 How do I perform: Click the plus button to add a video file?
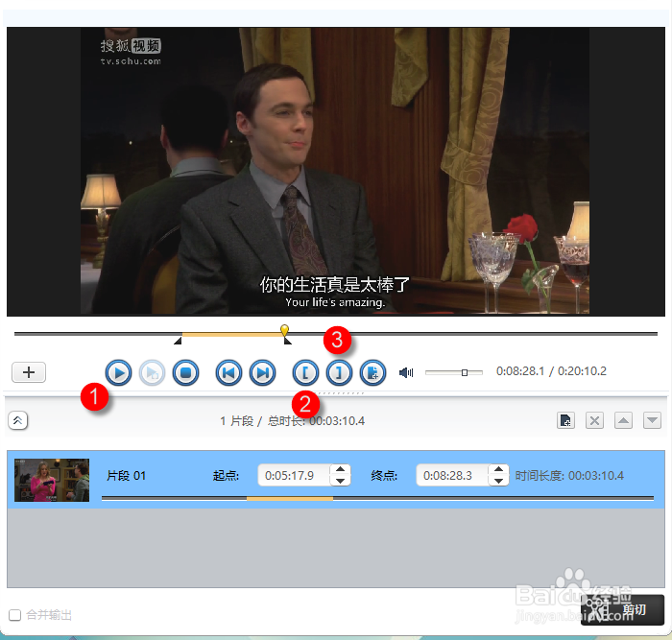pyautogui.click(x=29, y=372)
